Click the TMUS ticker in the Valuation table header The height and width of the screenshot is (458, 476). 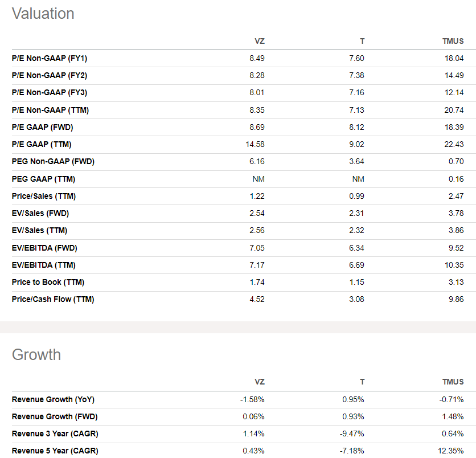point(453,41)
